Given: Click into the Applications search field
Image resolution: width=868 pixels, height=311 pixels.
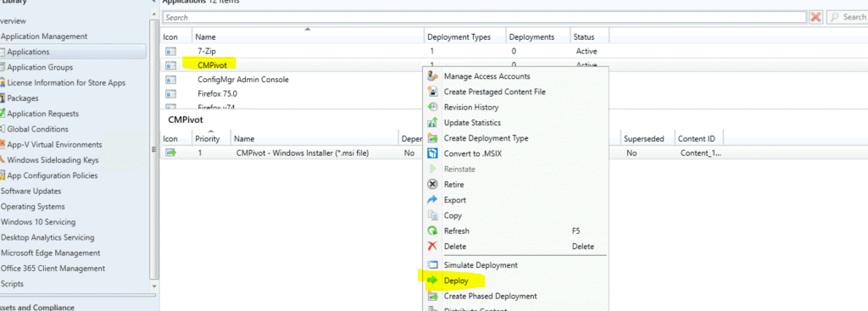Looking at the screenshot, I should pyautogui.click(x=484, y=17).
